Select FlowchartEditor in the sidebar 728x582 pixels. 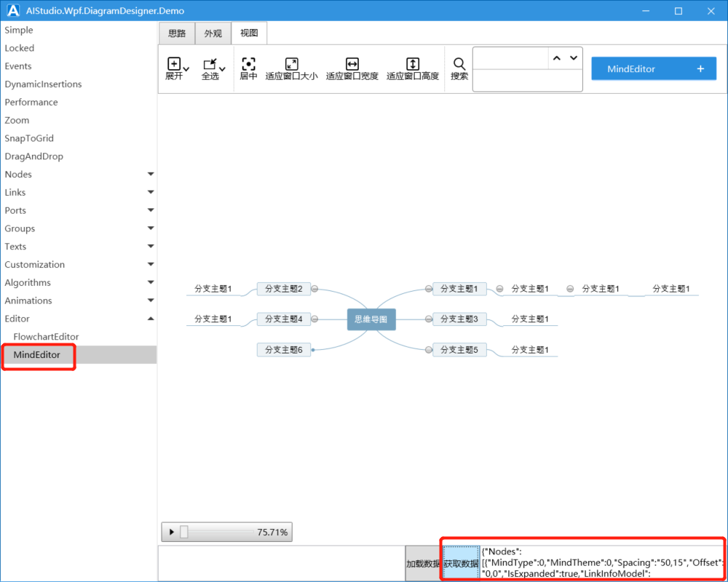[46, 337]
